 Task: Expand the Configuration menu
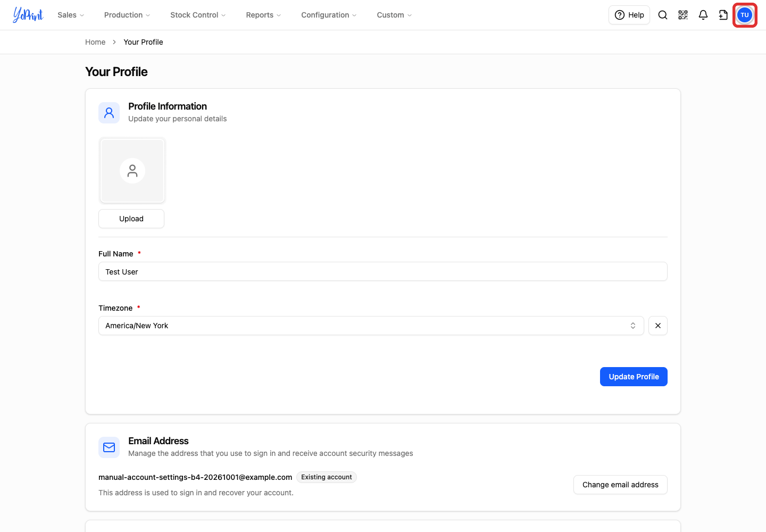(329, 15)
